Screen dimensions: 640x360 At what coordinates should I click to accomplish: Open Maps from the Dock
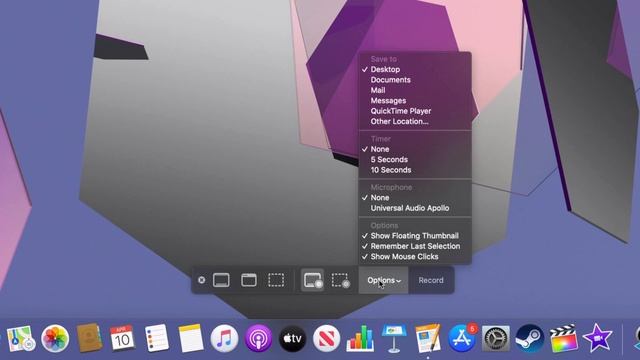[x=20, y=338]
